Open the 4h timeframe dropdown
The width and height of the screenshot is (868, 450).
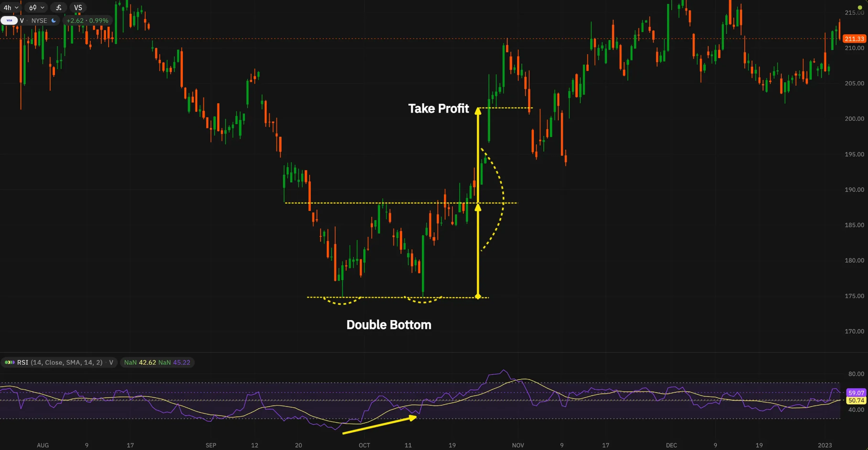pos(11,7)
